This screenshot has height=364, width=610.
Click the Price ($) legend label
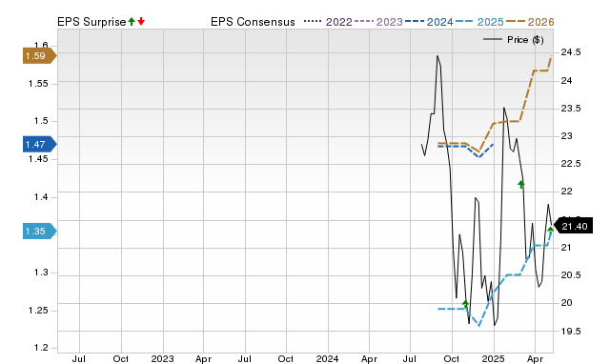[x=525, y=40]
